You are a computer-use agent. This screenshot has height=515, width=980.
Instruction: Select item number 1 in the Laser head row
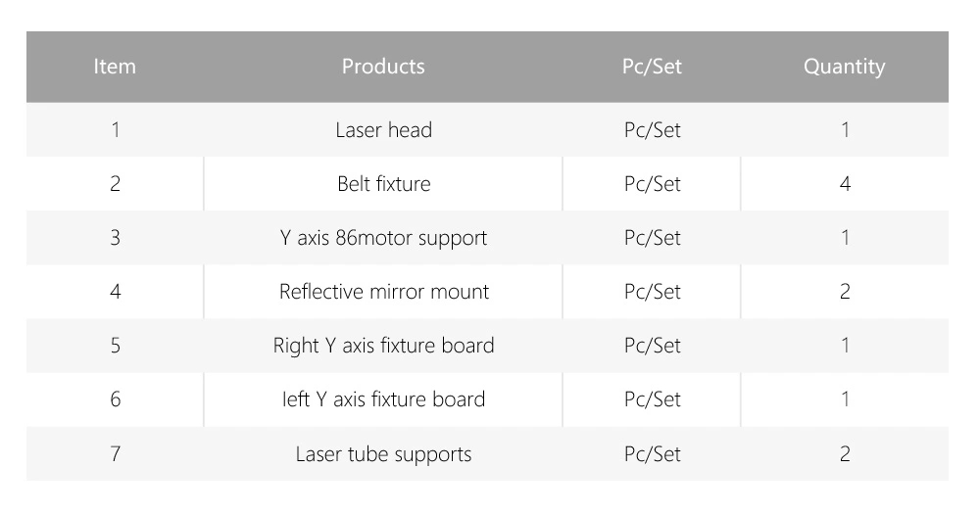point(115,129)
